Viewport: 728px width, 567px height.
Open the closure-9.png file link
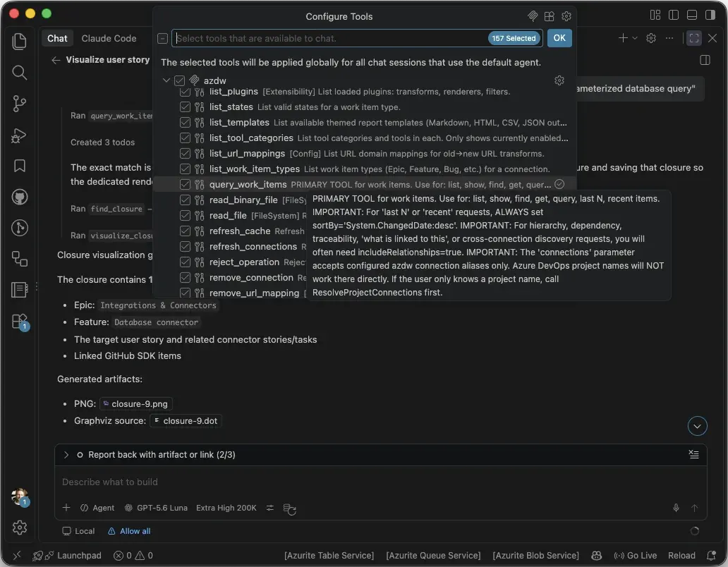(x=136, y=403)
